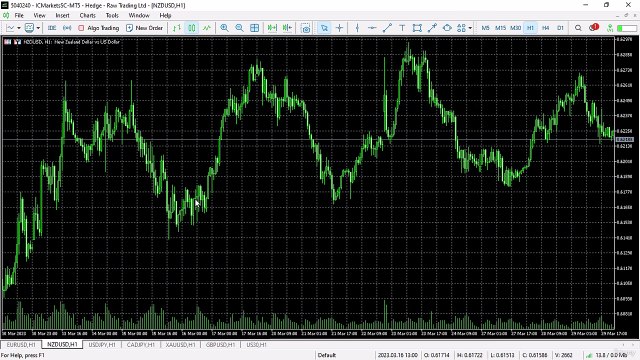Switch to the US30,H1 chart tab
This screenshot has height=360, width=640.
coord(256,345)
